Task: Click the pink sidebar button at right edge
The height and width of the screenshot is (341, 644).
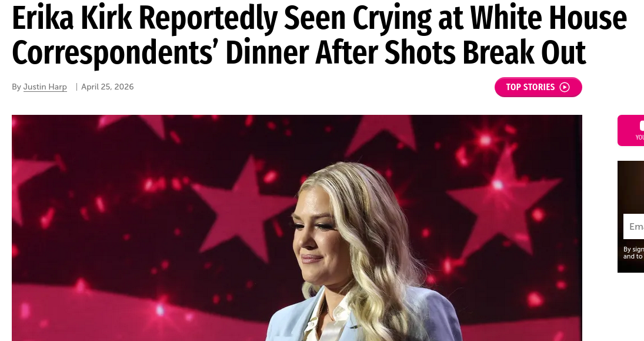Action: pyautogui.click(x=631, y=130)
